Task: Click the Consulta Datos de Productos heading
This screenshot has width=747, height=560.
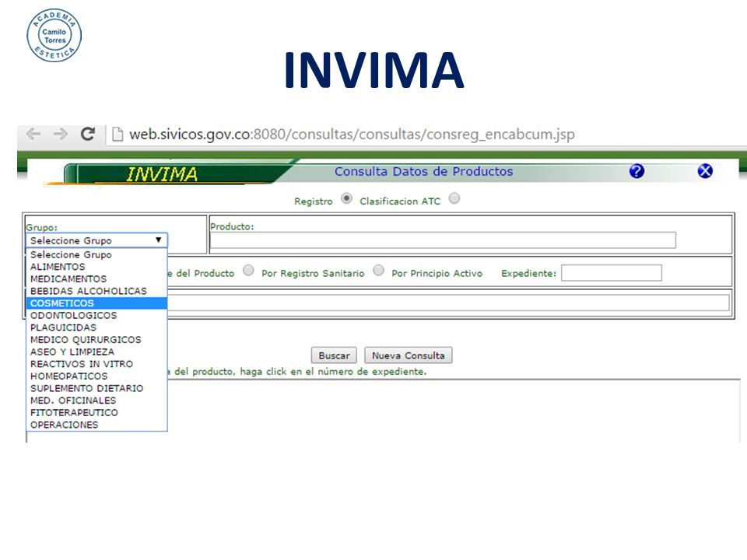Action: click(x=423, y=171)
